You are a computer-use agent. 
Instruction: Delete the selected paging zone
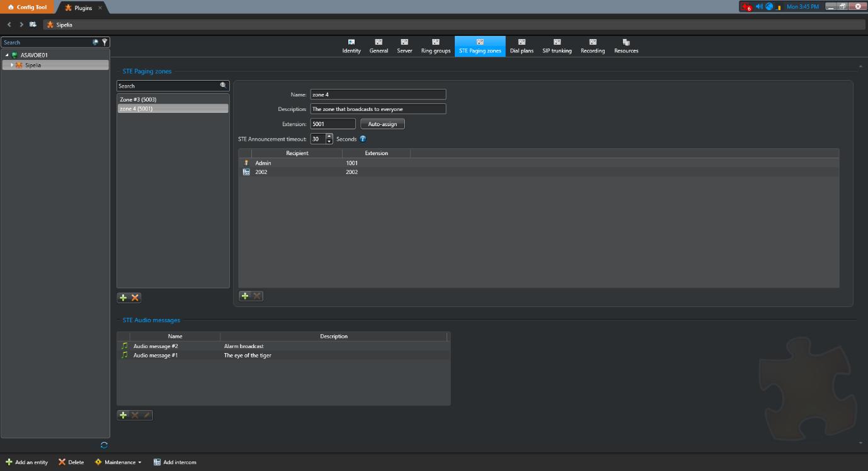click(135, 298)
